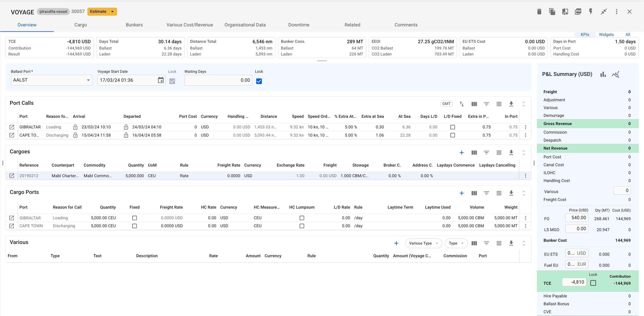
Task: Open filter icon in Cargo Ports section
Action: click(486, 193)
